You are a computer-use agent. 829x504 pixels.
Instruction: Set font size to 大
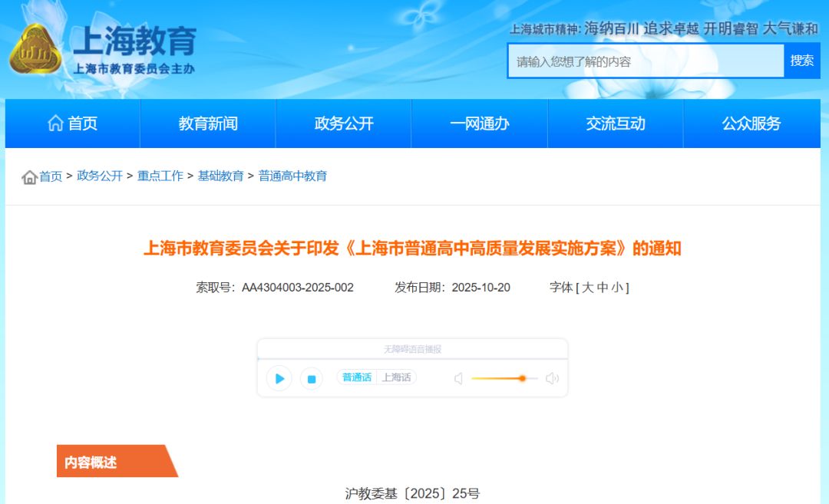tap(588, 288)
